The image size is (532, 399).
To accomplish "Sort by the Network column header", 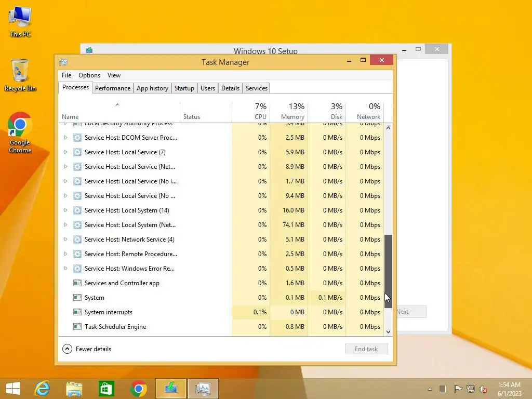I will (x=365, y=112).
